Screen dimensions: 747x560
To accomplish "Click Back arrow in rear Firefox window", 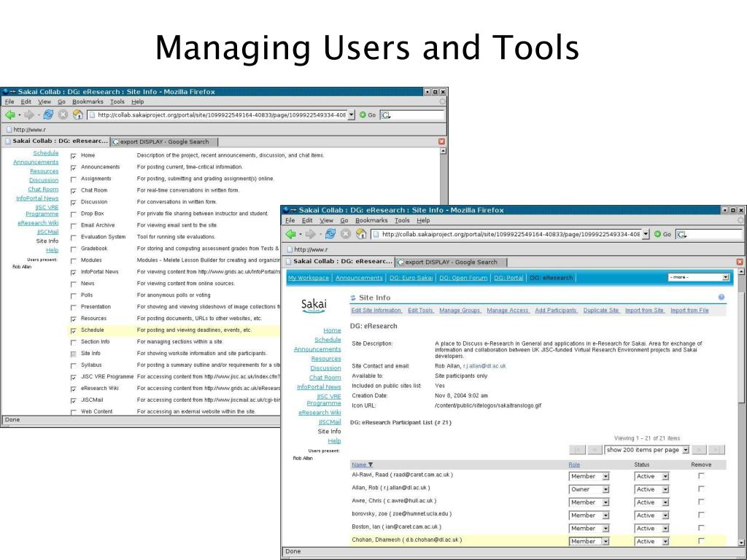I will [10, 114].
